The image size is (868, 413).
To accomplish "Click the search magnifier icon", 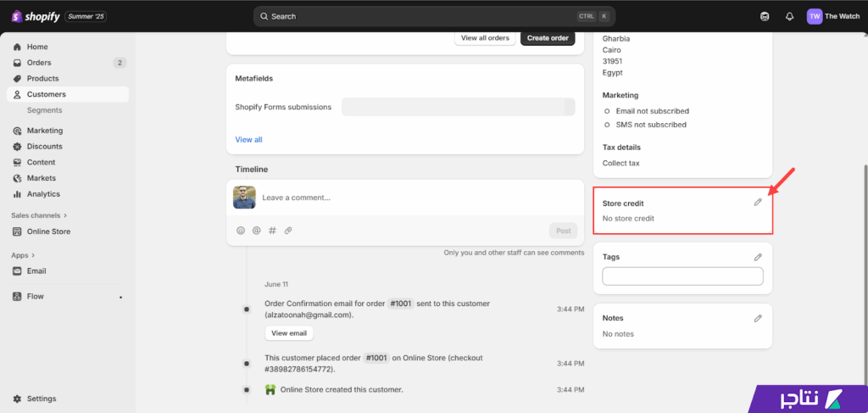I will point(264,17).
